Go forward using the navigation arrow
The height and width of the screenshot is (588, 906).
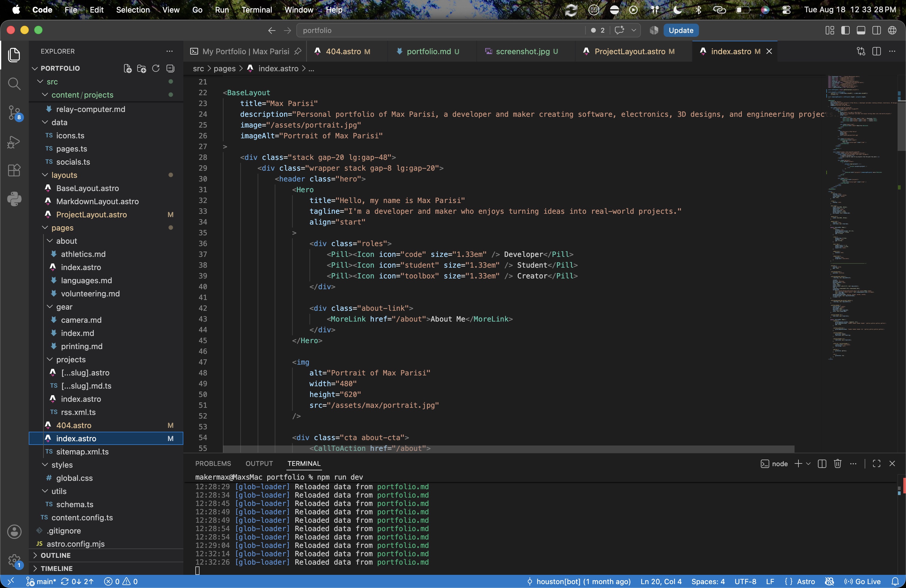[287, 31]
